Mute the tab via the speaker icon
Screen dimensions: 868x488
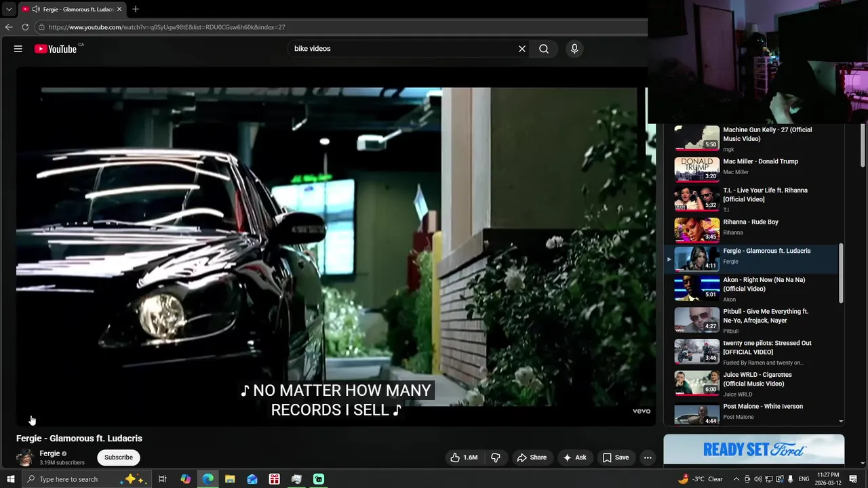point(35,9)
